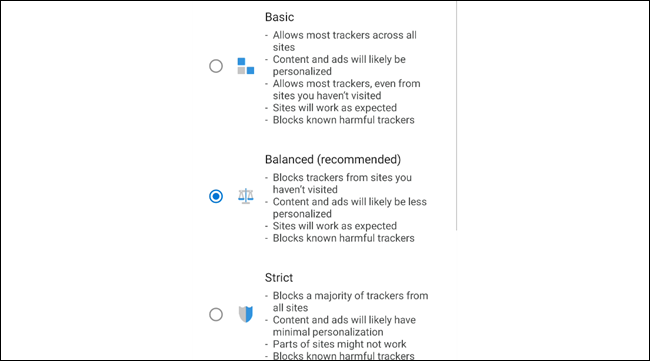Click 'Parts of sites might not work' text

tap(340, 344)
